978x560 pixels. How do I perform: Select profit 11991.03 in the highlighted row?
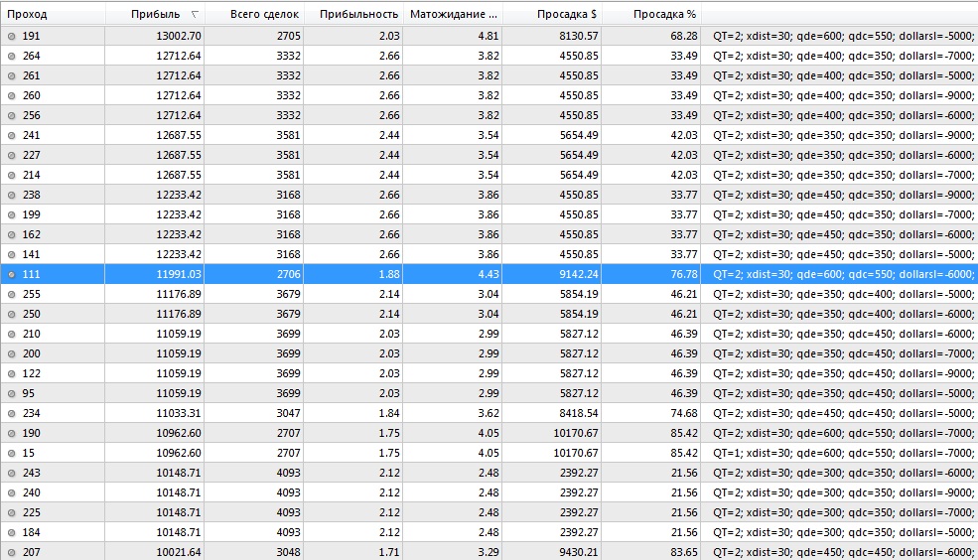[179, 274]
